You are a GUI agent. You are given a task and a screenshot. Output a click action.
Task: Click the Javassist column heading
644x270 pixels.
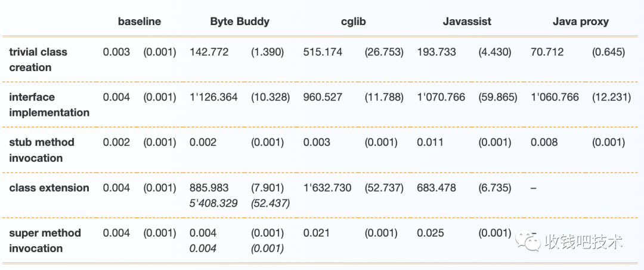click(x=467, y=22)
